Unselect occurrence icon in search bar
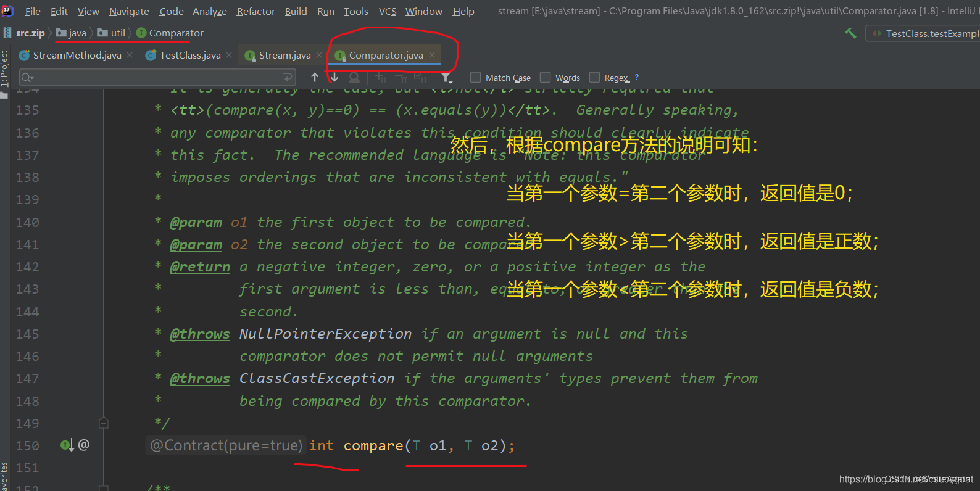The height and width of the screenshot is (491, 980). point(401,77)
